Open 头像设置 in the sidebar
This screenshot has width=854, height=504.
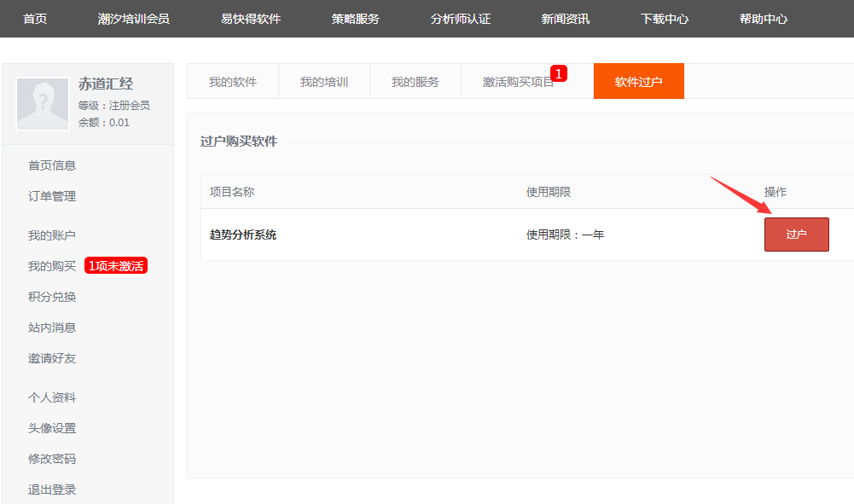click(x=52, y=428)
